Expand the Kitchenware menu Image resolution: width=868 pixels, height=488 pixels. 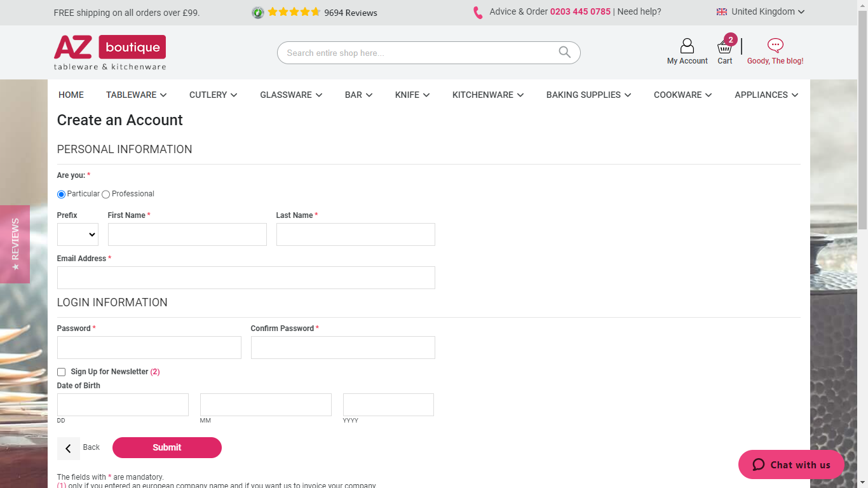click(x=488, y=95)
